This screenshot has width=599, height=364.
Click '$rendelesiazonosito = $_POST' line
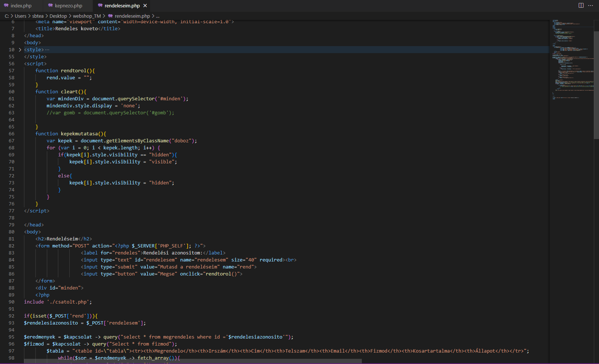point(85,323)
